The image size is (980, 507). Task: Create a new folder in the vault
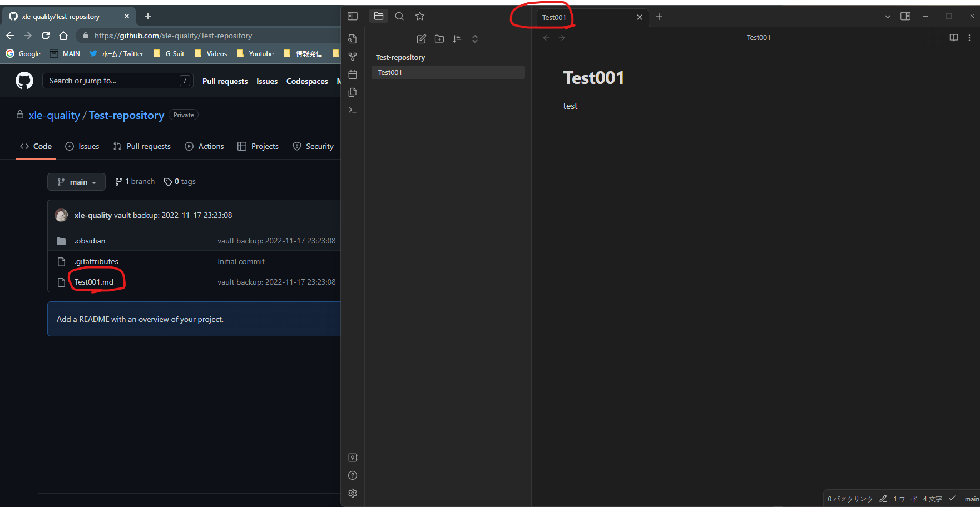click(x=439, y=38)
